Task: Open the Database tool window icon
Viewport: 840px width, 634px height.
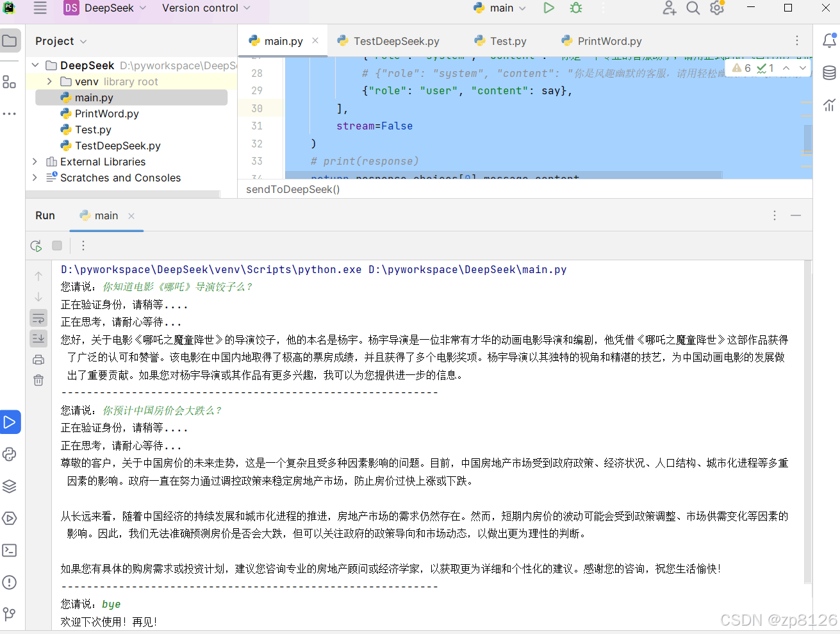Action: (x=829, y=72)
